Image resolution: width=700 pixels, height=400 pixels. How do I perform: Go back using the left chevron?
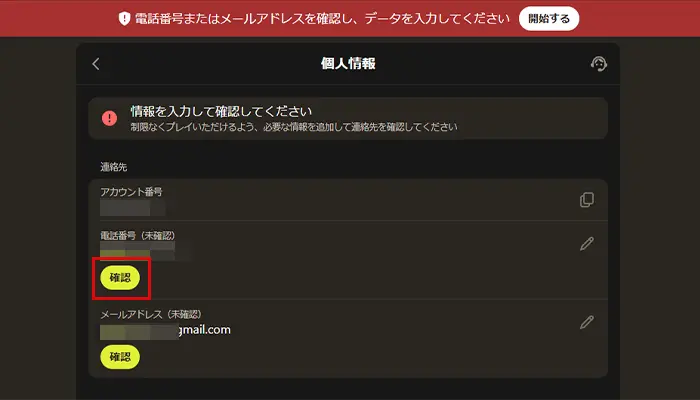point(96,64)
